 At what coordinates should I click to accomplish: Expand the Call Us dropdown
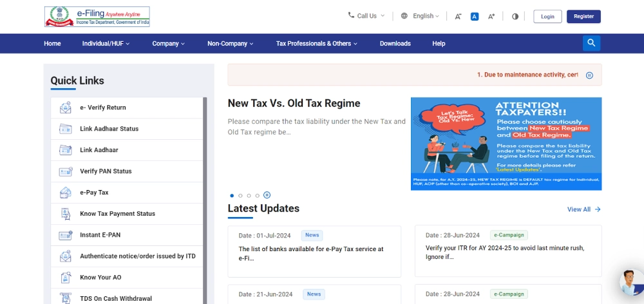pyautogui.click(x=366, y=15)
